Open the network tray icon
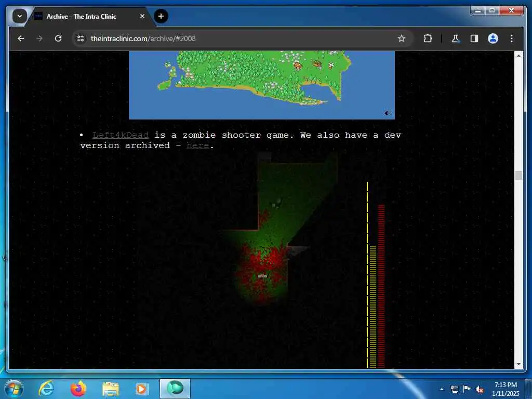The width and height of the screenshot is (532, 399). click(454, 389)
